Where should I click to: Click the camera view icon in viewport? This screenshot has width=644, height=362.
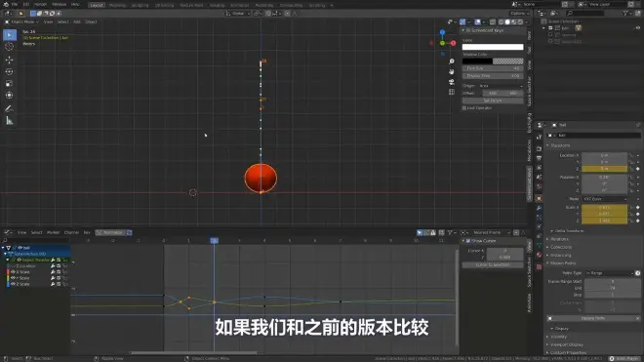(x=452, y=82)
